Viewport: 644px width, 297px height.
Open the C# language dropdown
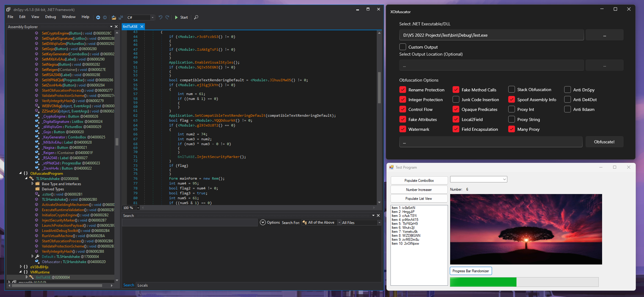pyautogui.click(x=152, y=17)
